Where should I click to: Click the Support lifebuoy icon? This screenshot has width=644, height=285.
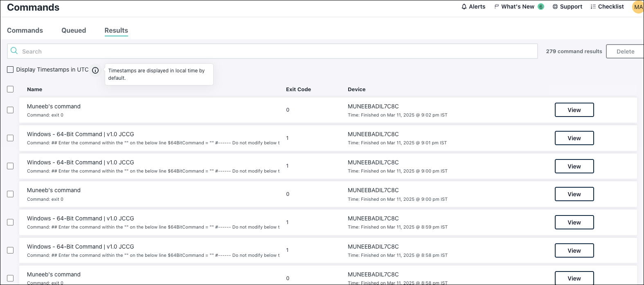(555, 7)
